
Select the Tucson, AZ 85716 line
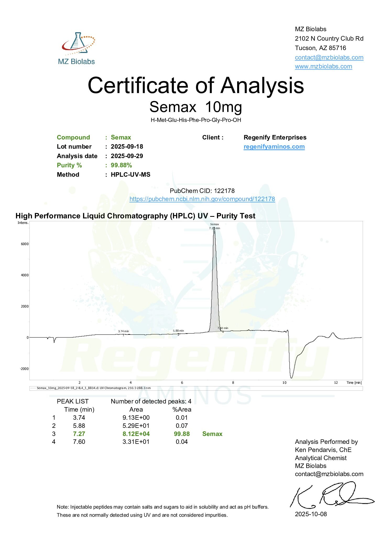click(x=320, y=48)
